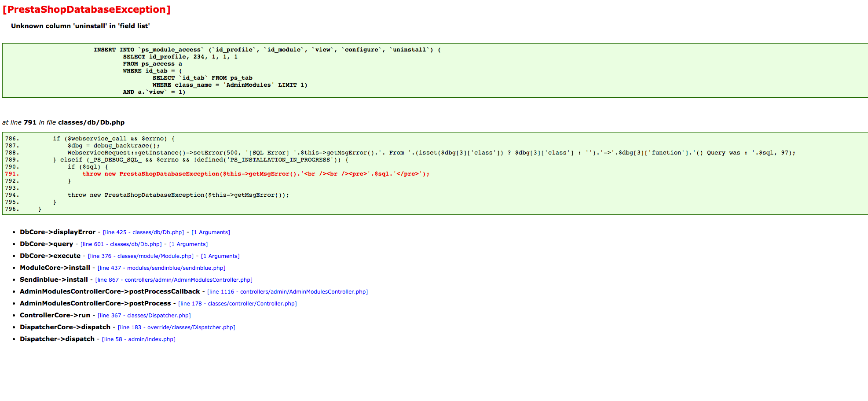Click AdminModulesControllerCore->postProcessCallback trace entry
This screenshot has width=868, height=401.
[110, 291]
